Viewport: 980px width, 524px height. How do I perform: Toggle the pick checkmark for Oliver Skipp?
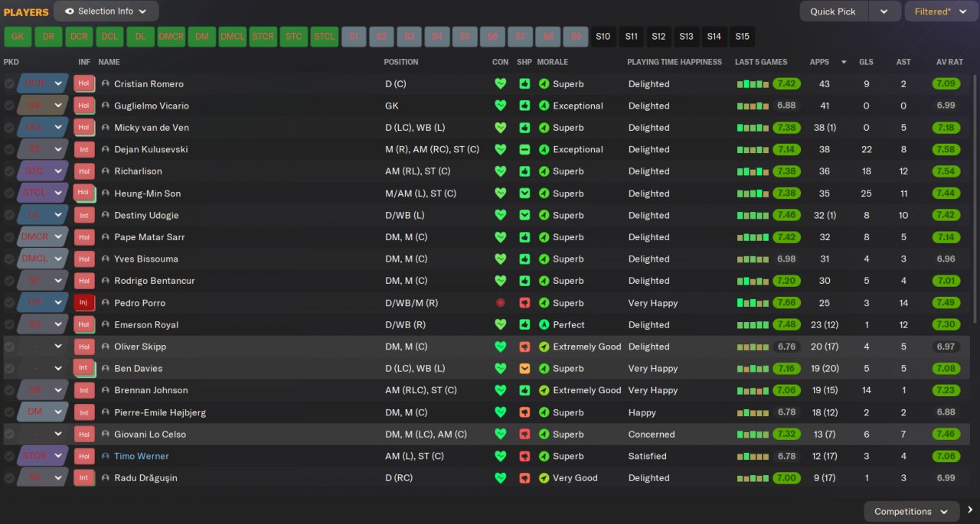[x=9, y=347]
